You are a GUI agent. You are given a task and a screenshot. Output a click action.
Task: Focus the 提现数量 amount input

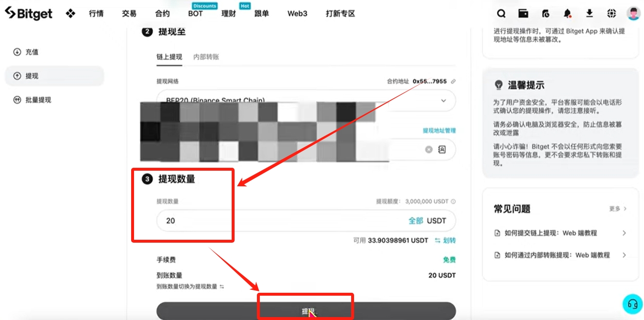[306, 221]
